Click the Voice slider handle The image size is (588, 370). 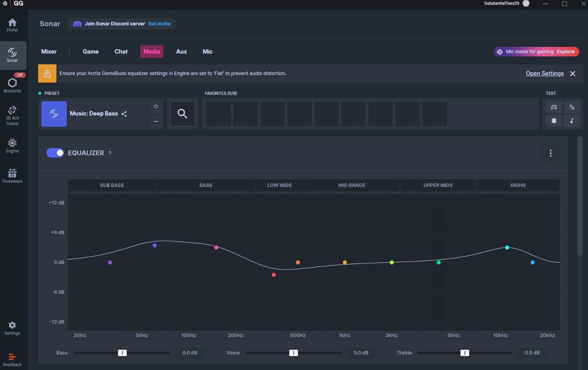pos(293,353)
